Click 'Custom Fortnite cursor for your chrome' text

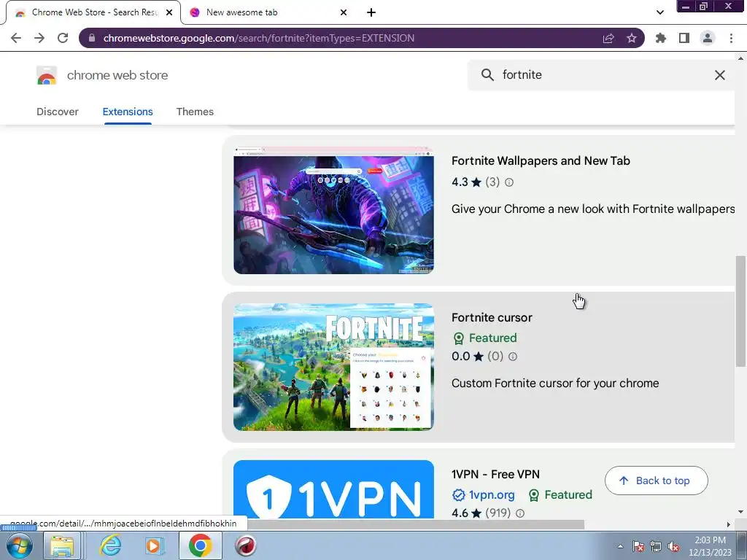pos(555,384)
